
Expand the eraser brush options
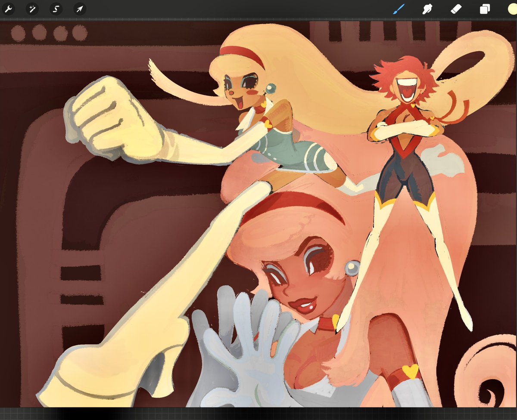click(x=455, y=9)
